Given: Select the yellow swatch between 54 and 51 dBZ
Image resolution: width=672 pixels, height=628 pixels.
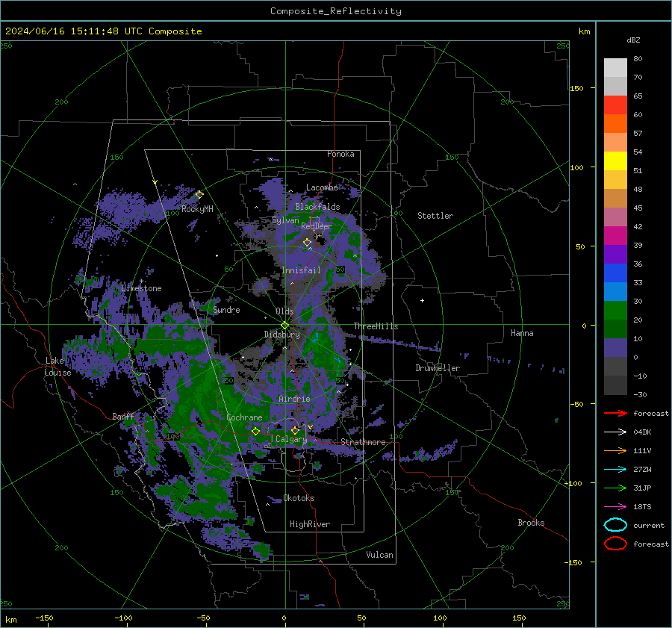Looking at the screenshot, I should coord(615,161).
